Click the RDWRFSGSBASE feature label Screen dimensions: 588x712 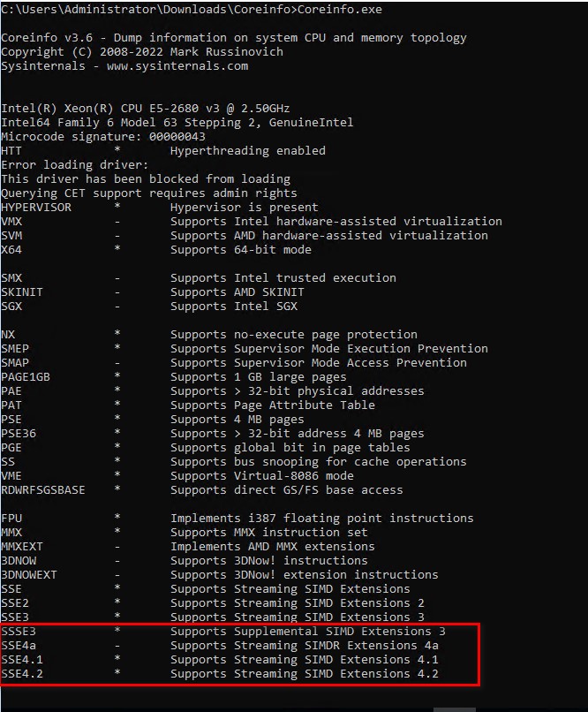43,490
